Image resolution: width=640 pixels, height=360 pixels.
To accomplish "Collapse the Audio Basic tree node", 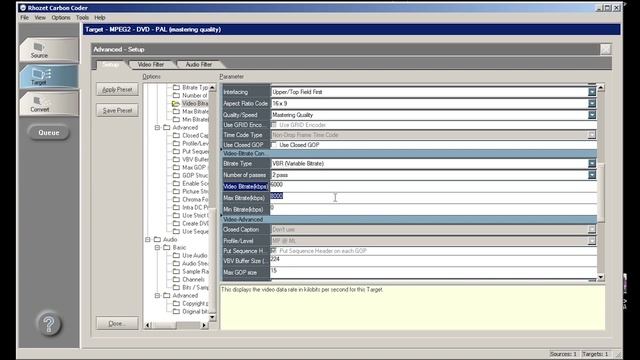I will coord(158,248).
